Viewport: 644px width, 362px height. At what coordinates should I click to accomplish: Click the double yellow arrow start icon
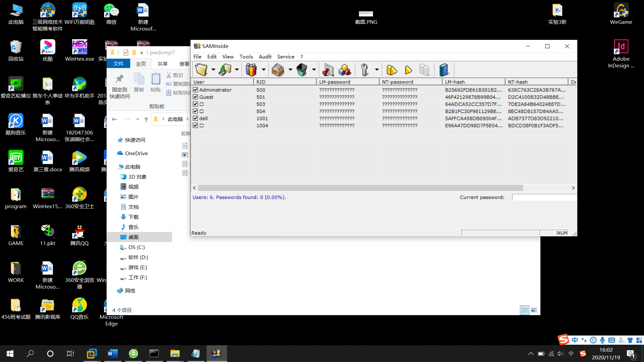391,70
